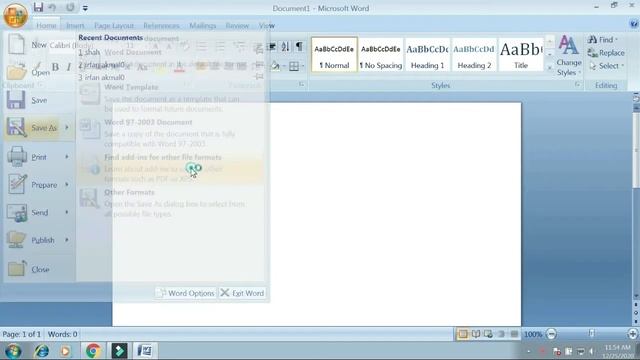Click the round Office button
Screen dimensions: 640x360
point(16,16)
